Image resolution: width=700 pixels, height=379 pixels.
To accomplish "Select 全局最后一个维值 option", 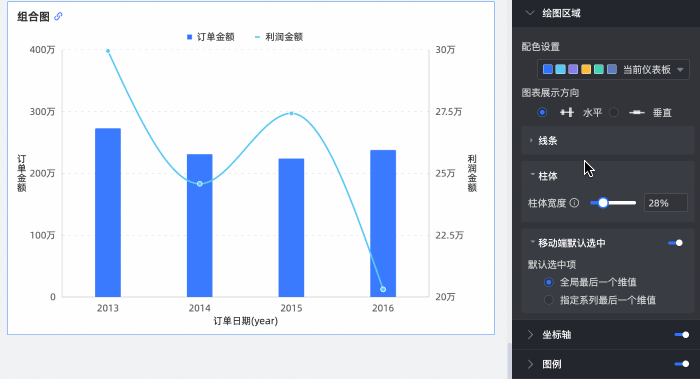I will pyautogui.click(x=549, y=282).
